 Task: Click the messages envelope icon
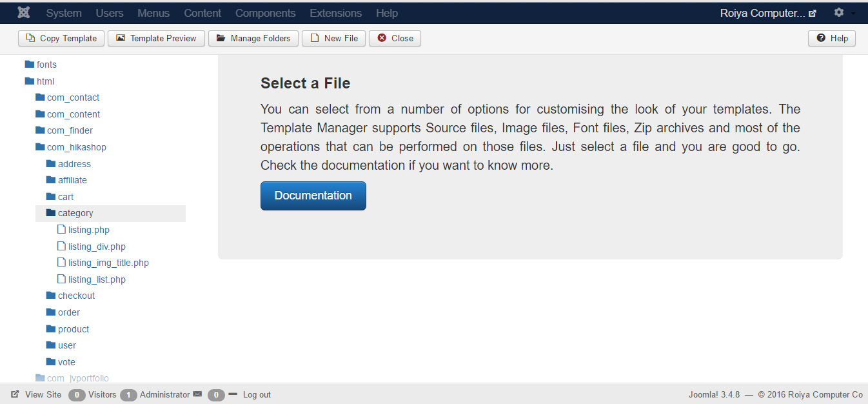[x=197, y=394]
